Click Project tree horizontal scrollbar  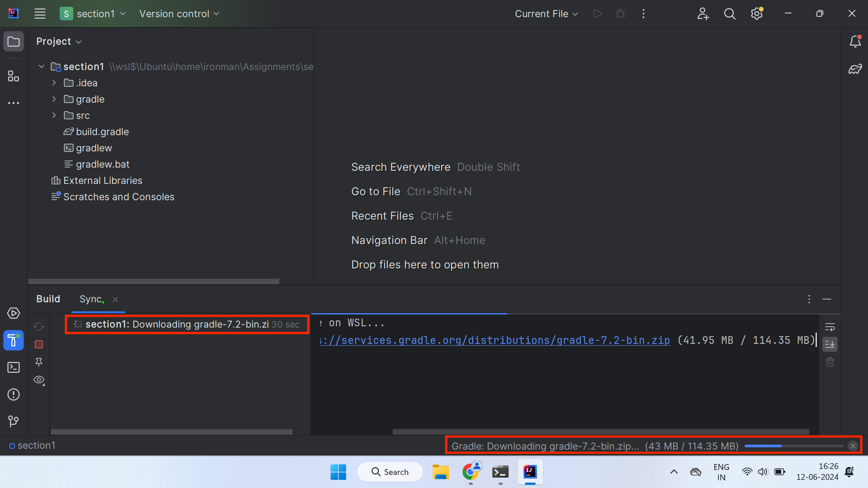(154, 281)
